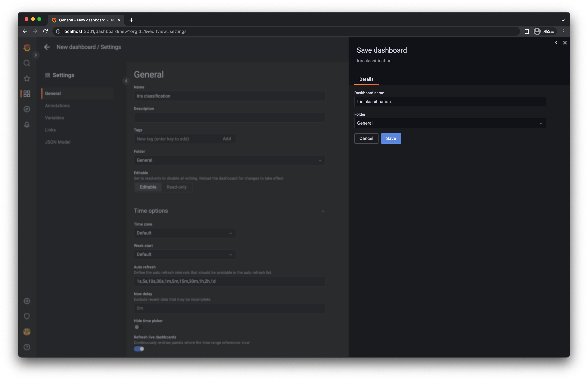Open the user profile avatar icon
This screenshot has width=588, height=381.
coord(27,332)
